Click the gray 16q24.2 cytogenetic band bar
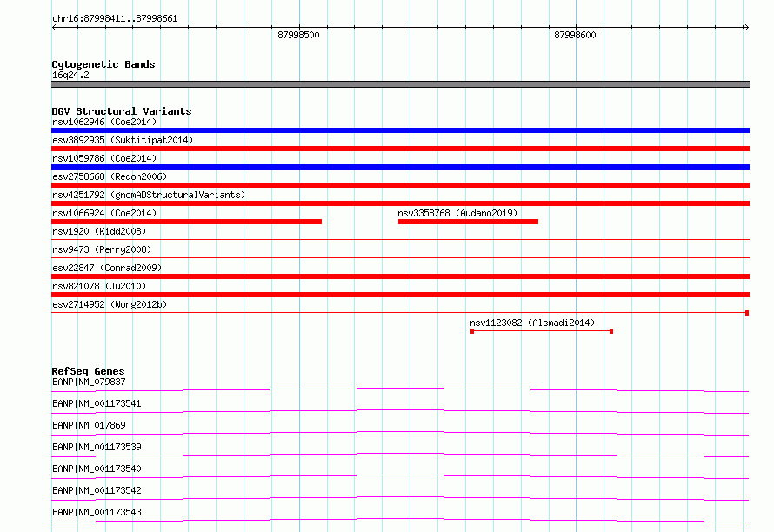Image resolution: width=774 pixels, height=532 pixels. (x=400, y=84)
